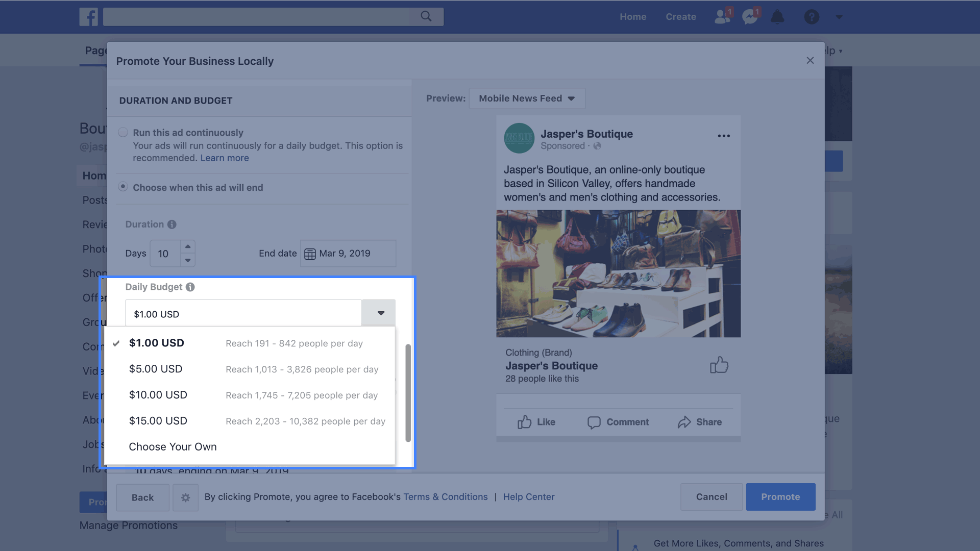Select the $5.00 USD budget option

250,369
